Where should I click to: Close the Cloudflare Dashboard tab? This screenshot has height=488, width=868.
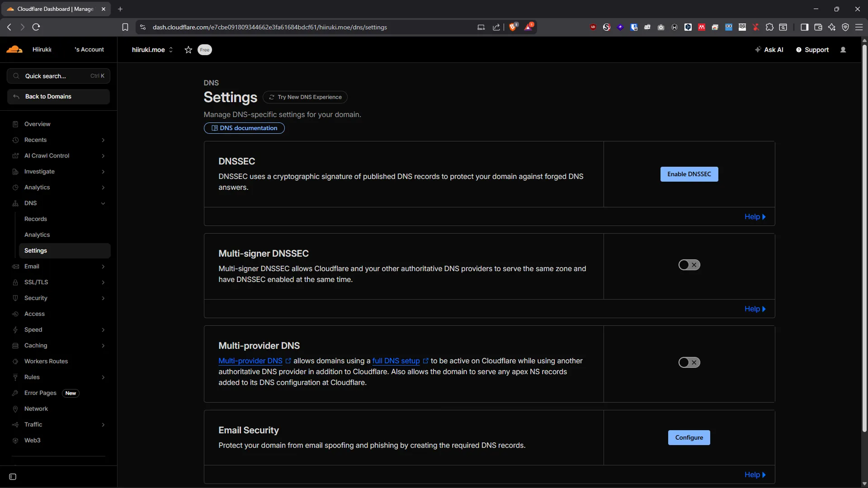[x=104, y=9]
